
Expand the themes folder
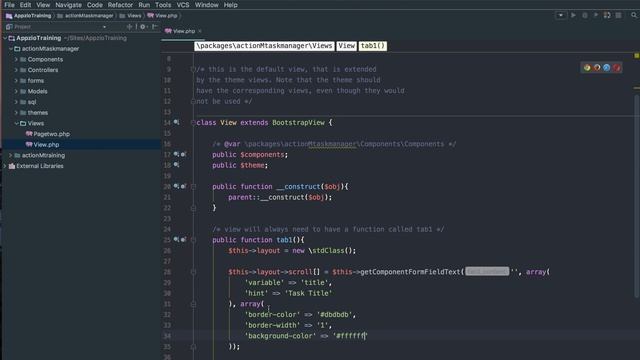click(16, 112)
